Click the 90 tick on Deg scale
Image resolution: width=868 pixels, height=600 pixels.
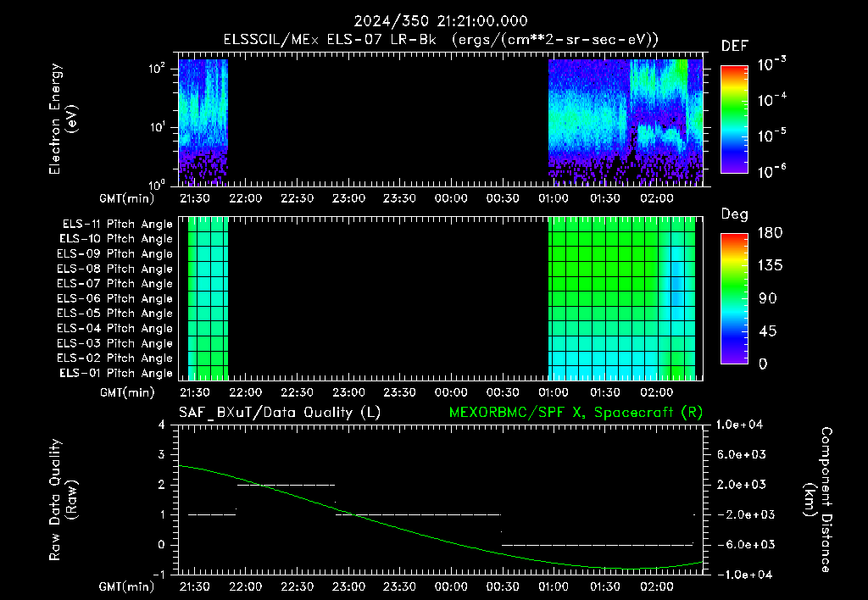click(x=768, y=299)
